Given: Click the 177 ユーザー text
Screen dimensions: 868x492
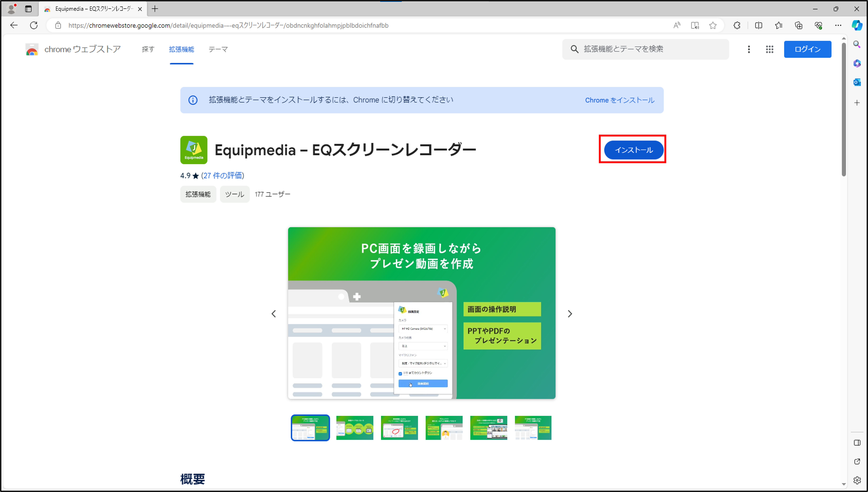Looking at the screenshot, I should [x=272, y=194].
